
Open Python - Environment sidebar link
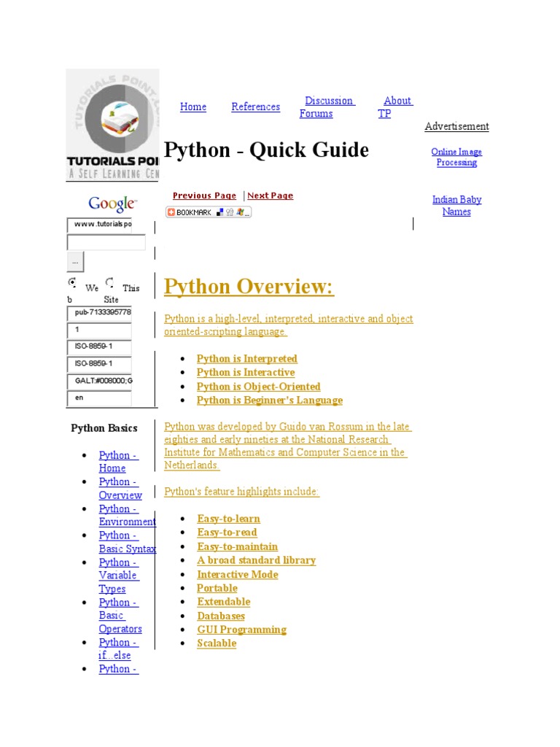click(x=127, y=515)
